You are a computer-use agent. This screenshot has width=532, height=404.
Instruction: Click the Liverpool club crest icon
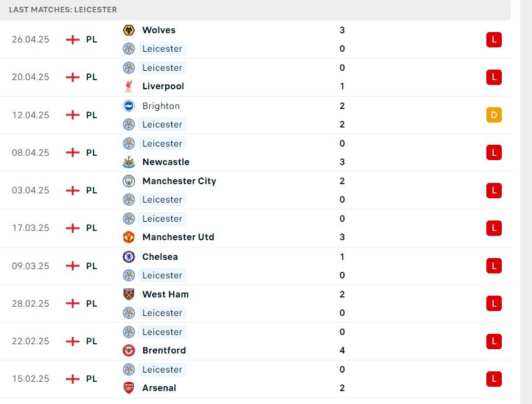point(129,86)
